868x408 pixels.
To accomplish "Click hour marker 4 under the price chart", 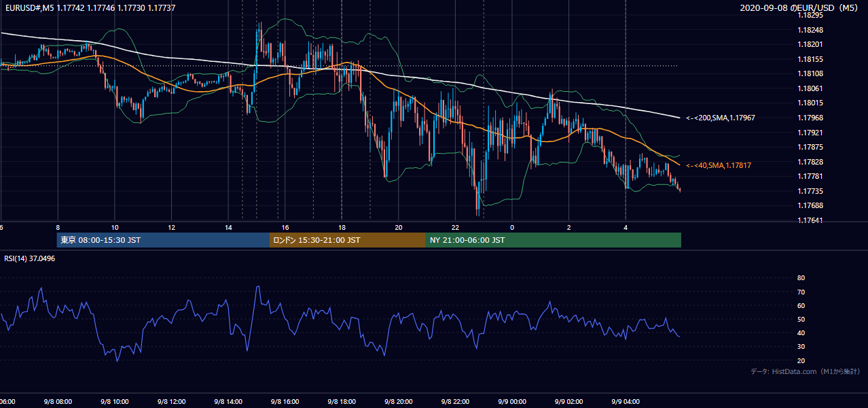I will tap(626, 227).
